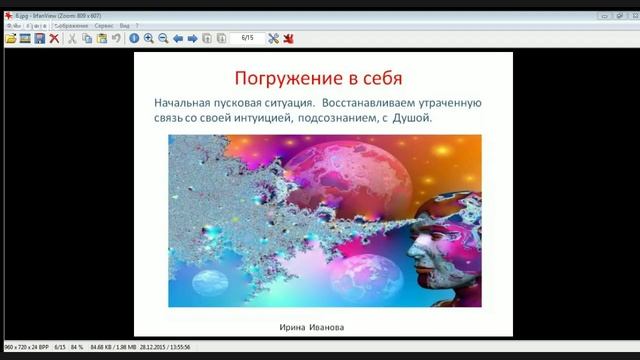Click the Cut scissors icon
The width and height of the screenshot is (640, 360).
[72, 38]
